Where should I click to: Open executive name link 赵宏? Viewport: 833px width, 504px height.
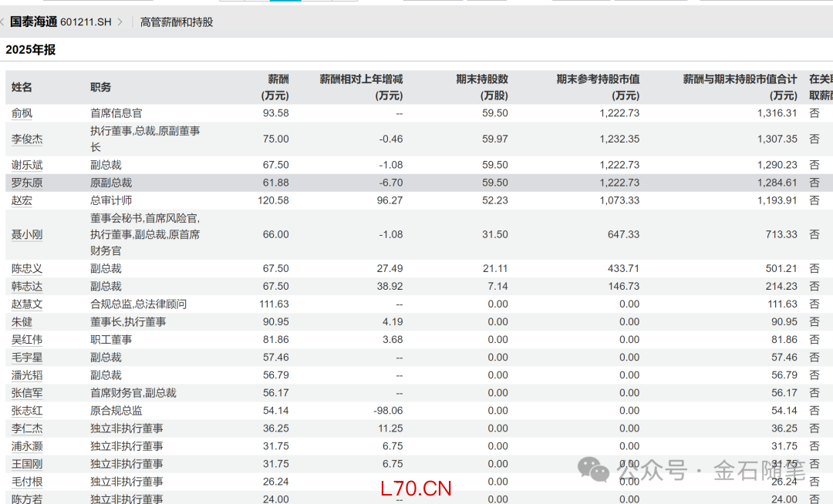tap(22, 200)
